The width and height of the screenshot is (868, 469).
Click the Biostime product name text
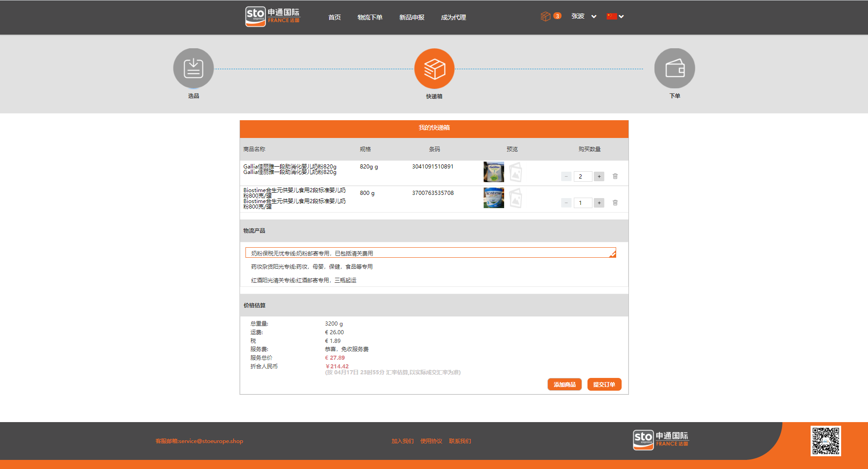pyautogui.click(x=295, y=198)
